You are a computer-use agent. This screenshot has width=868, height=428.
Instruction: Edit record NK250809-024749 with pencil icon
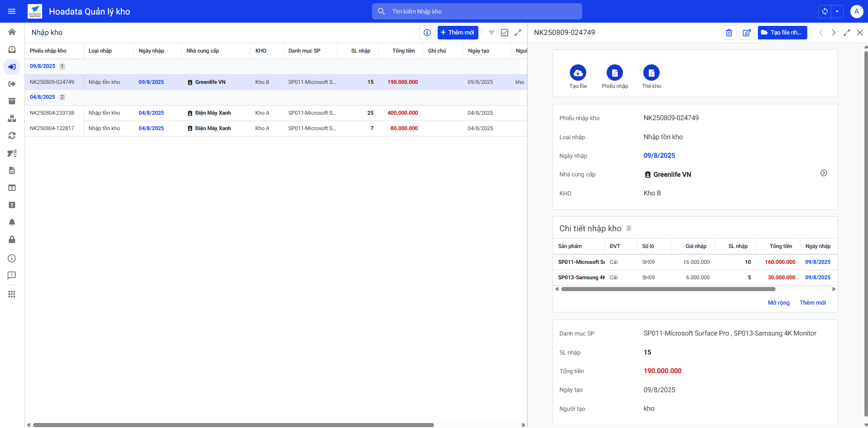point(747,33)
